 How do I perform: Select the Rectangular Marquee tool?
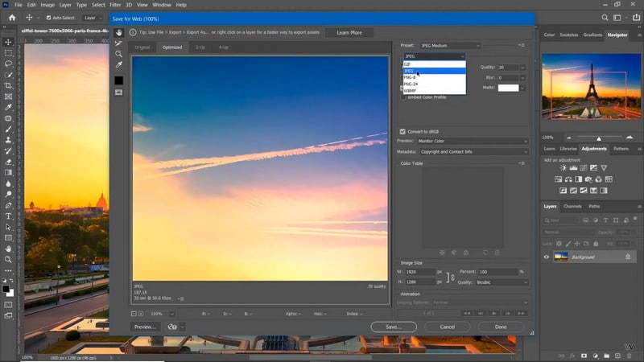(x=8, y=53)
